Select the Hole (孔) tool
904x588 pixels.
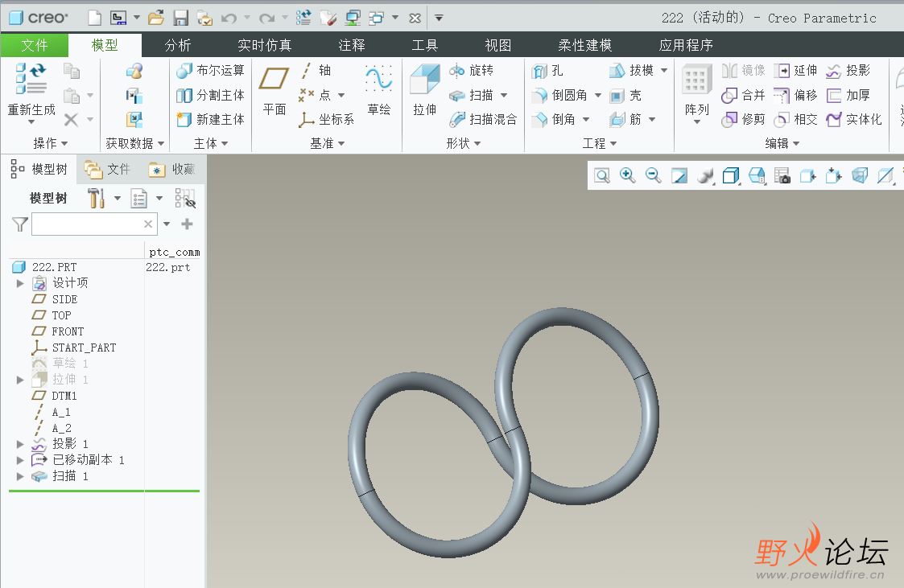tap(547, 71)
